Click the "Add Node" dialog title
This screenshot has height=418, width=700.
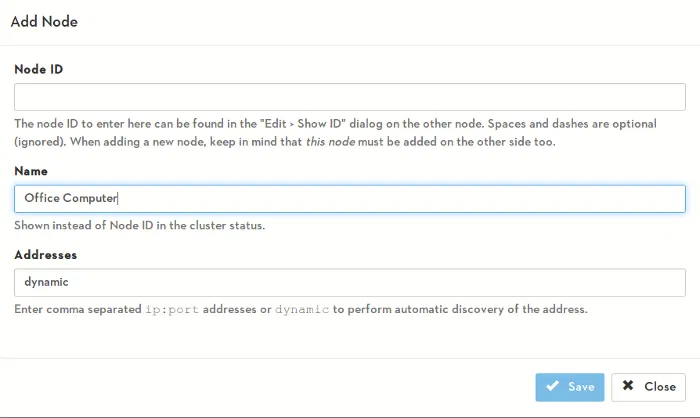[44, 21]
